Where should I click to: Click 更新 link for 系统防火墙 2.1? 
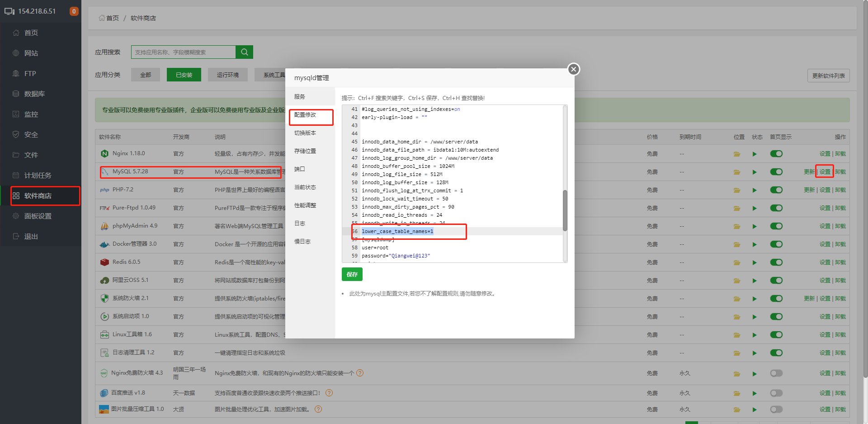pos(809,299)
